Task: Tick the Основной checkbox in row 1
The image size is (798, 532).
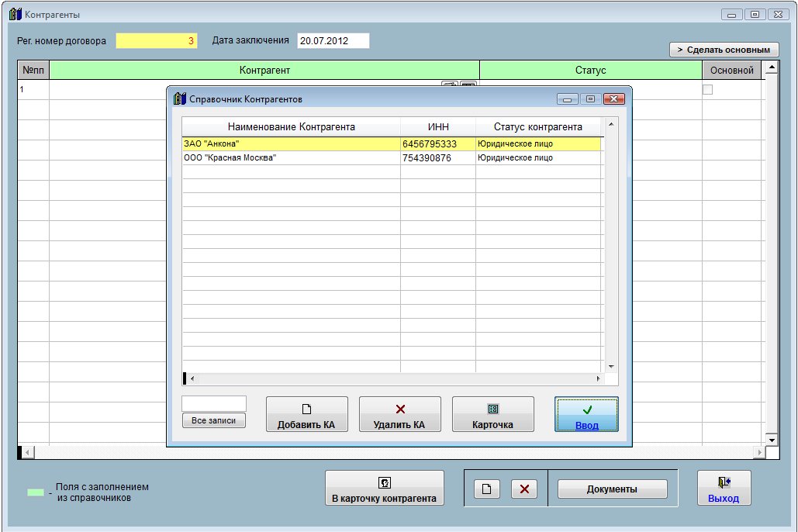Action: coord(707,90)
